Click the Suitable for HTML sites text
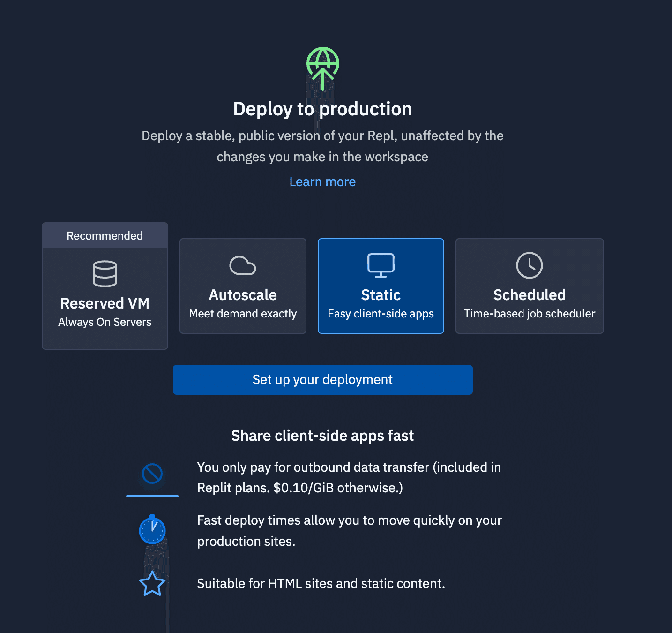672x633 pixels. (321, 583)
